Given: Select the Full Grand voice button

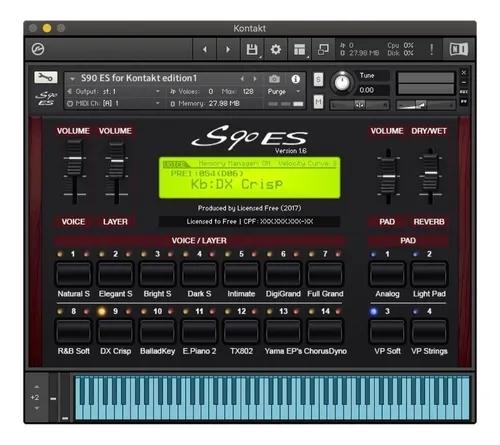Looking at the screenshot, I should coord(325,274).
